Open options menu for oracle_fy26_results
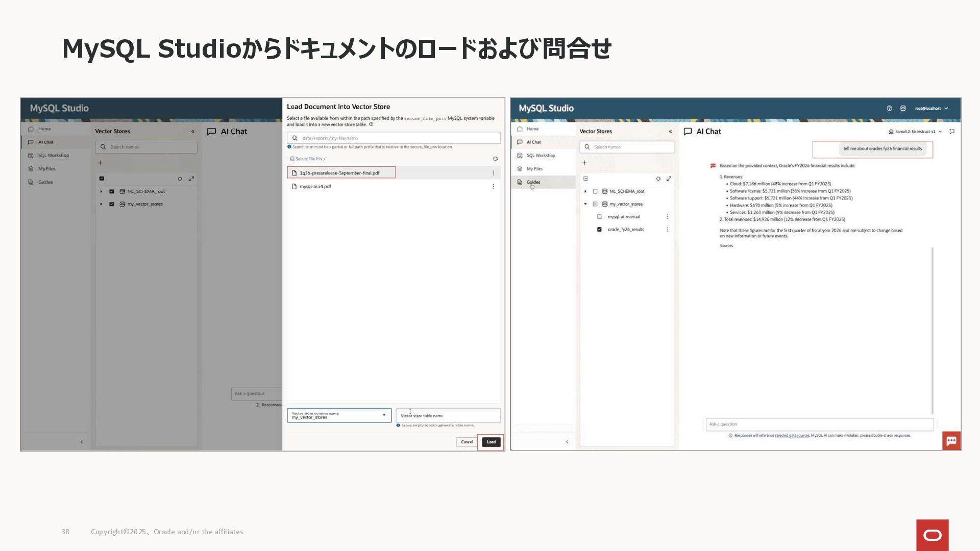 coord(668,230)
